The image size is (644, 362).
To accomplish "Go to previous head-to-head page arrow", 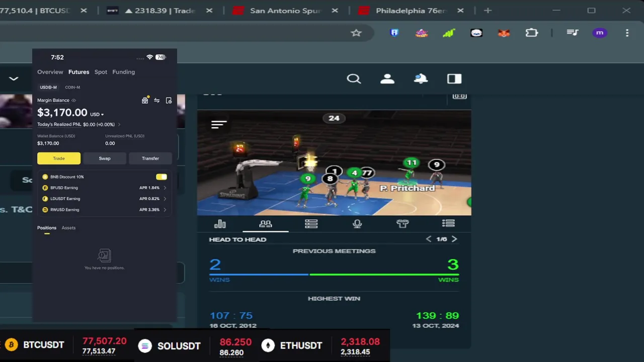I will pyautogui.click(x=429, y=239).
